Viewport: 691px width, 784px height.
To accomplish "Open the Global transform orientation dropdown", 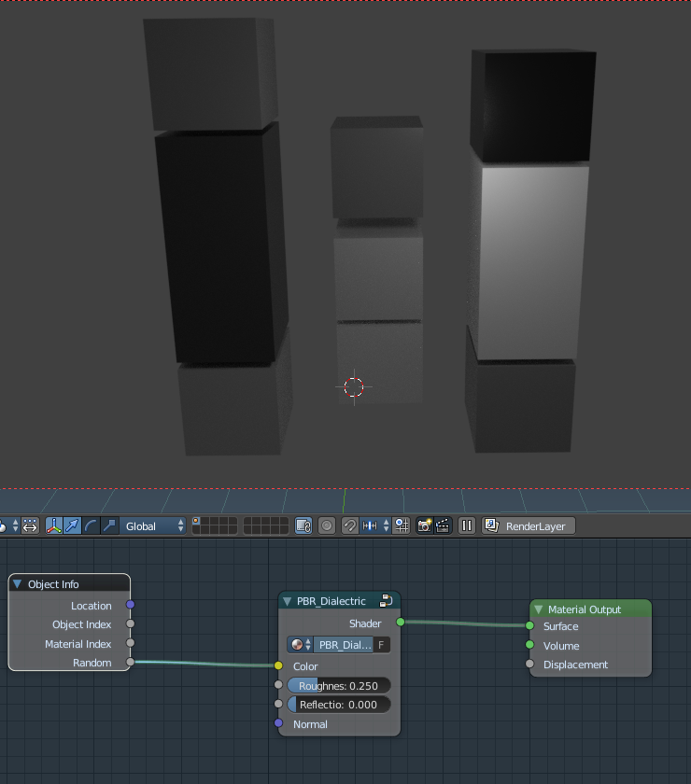I will point(152,526).
